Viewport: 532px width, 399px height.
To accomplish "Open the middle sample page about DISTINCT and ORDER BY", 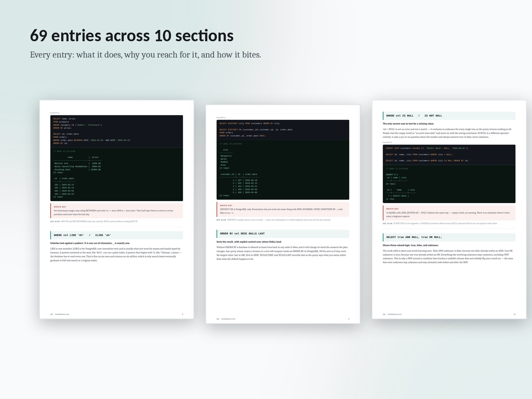I will (283, 214).
